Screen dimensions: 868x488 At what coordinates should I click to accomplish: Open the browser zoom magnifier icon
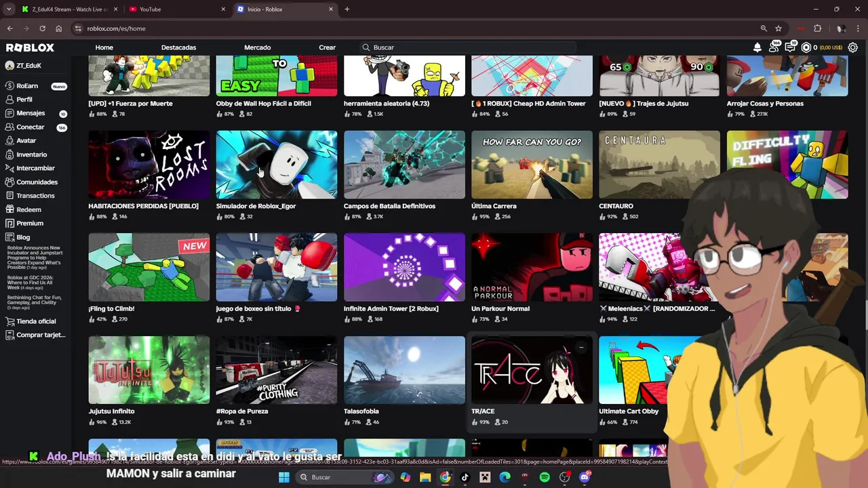764,28
